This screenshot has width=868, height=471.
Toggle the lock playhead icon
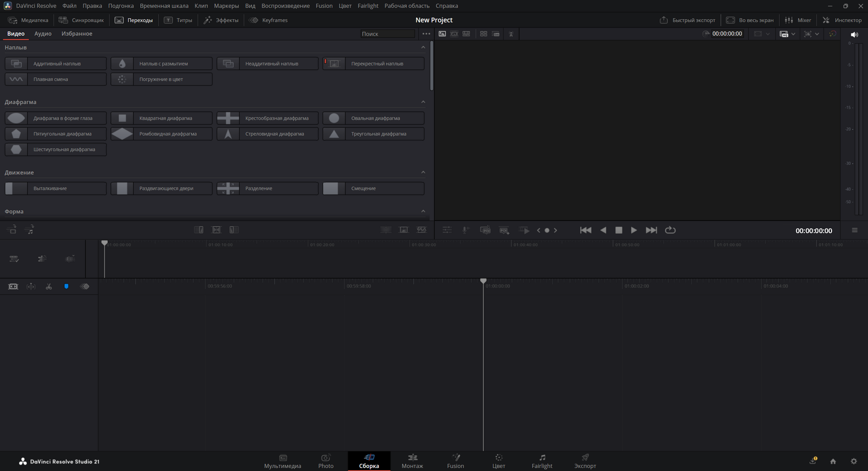[x=13, y=286]
